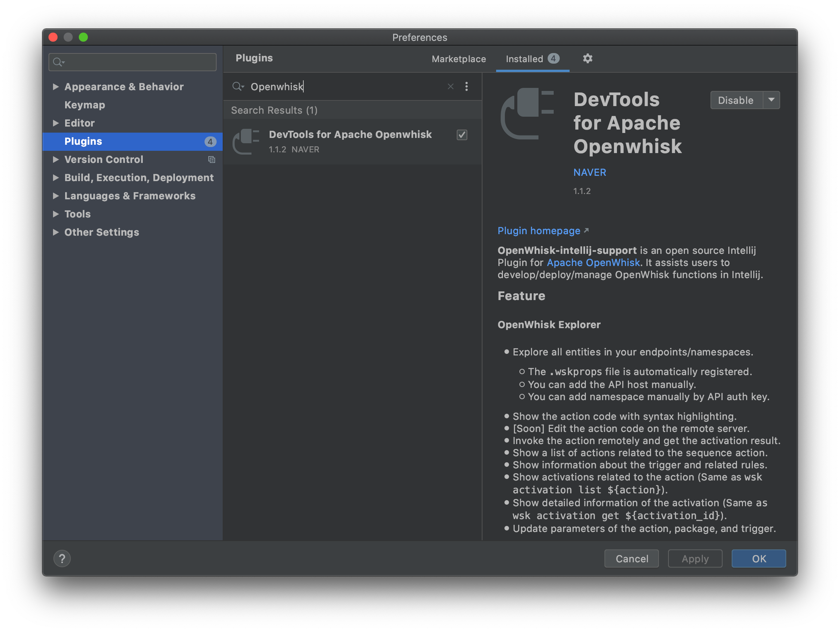Switch to the Marketplace tab
The height and width of the screenshot is (632, 840).
(458, 59)
